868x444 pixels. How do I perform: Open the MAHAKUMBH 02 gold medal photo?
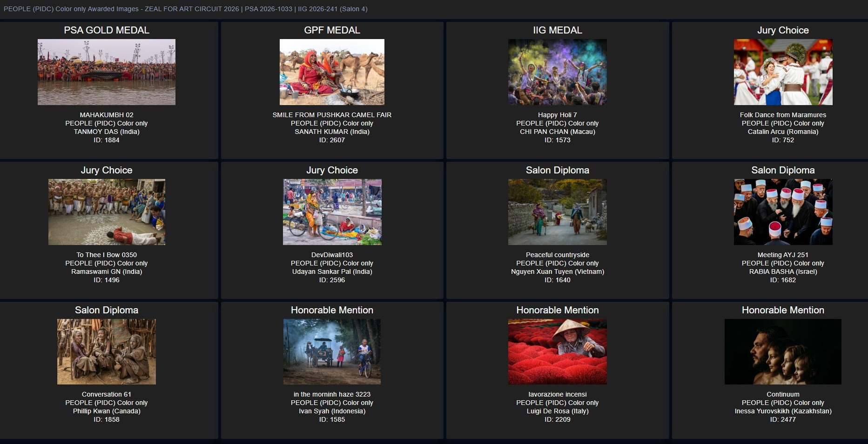(x=106, y=72)
